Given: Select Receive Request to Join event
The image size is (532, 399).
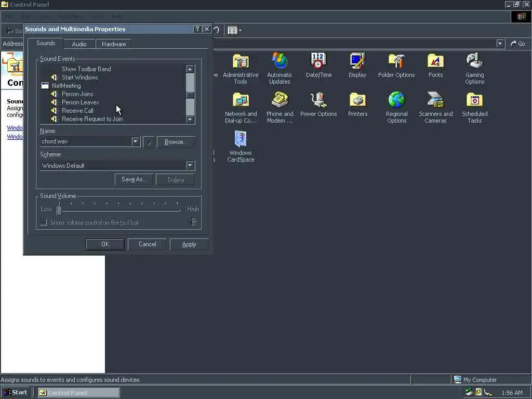Looking at the screenshot, I should pyautogui.click(x=92, y=119).
